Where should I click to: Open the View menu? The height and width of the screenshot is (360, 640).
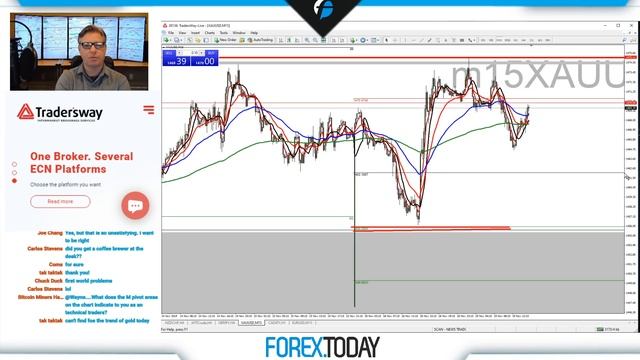point(182,33)
